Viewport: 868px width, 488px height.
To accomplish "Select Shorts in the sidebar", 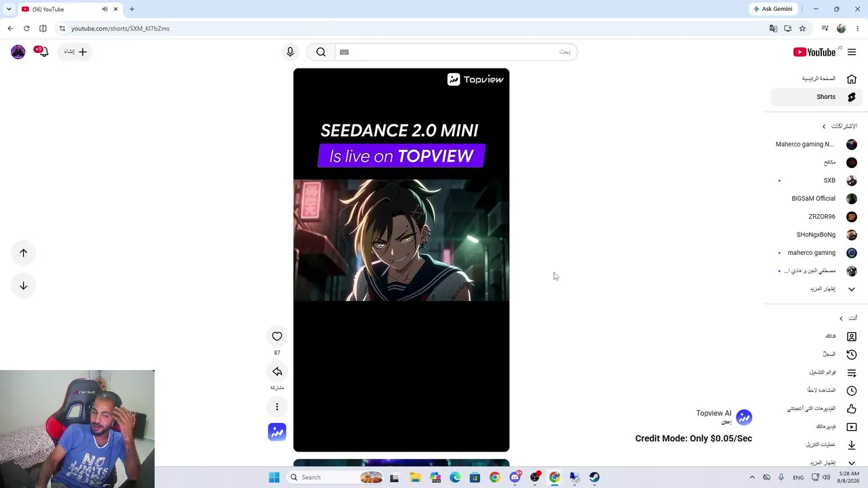I will click(816, 97).
